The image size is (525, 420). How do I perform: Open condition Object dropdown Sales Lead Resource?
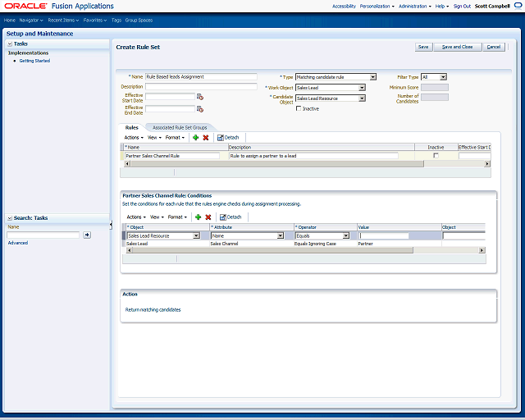[x=197, y=235]
